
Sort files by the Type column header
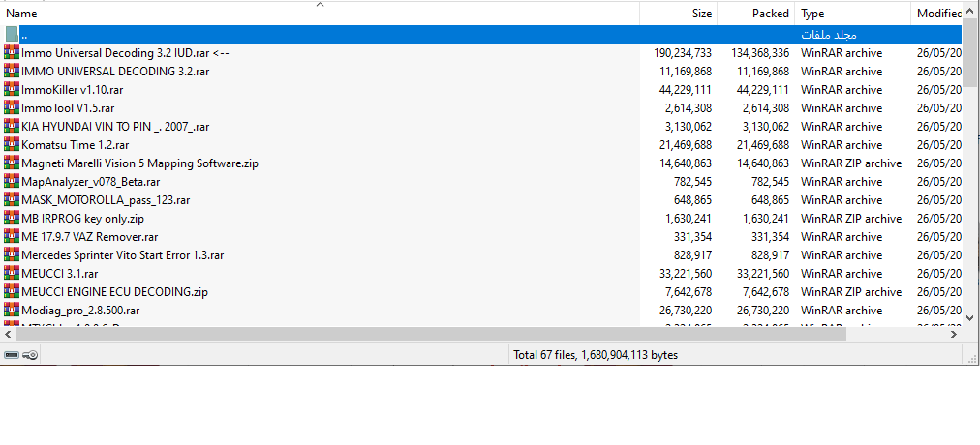[x=852, y=14]
